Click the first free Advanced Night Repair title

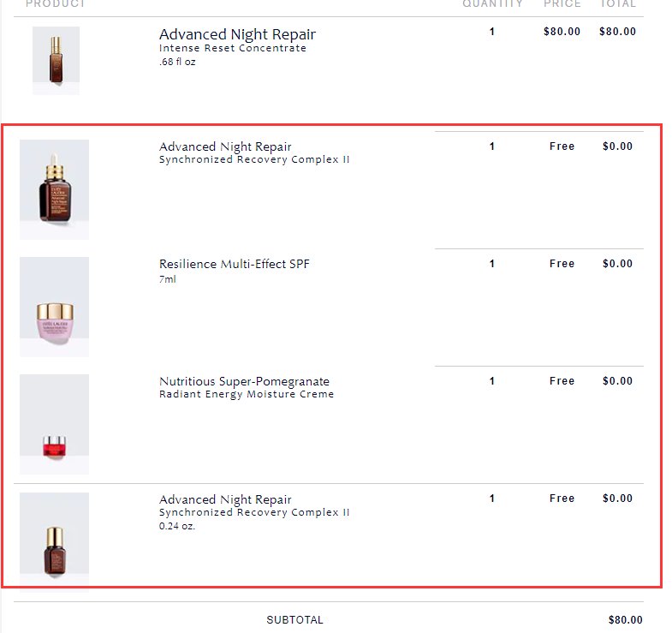point(225,146)
